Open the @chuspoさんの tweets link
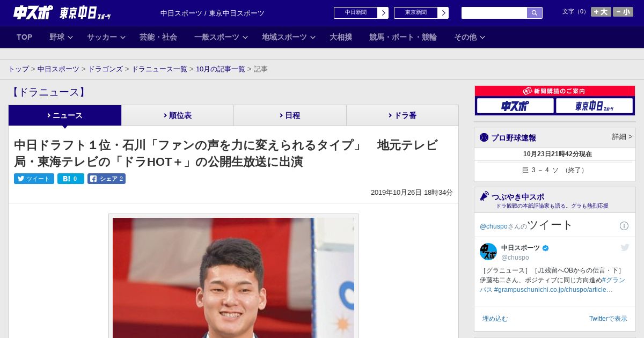The height and width of the screenshot is (338, 644). [x=503, y=226]
